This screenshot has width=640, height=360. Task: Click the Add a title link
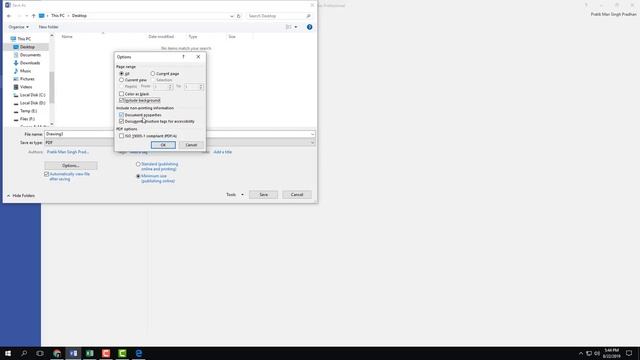tap(222, 152)
